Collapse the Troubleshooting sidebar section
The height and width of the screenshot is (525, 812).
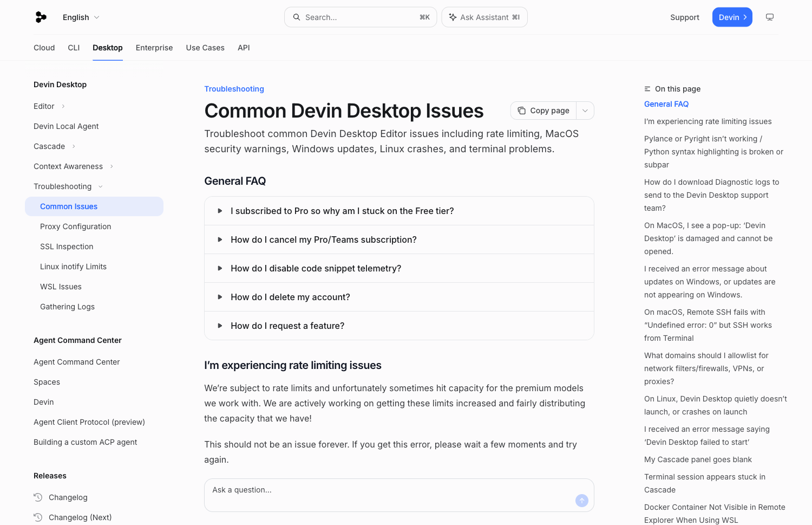pyautogui.click(x=101, y=186)
